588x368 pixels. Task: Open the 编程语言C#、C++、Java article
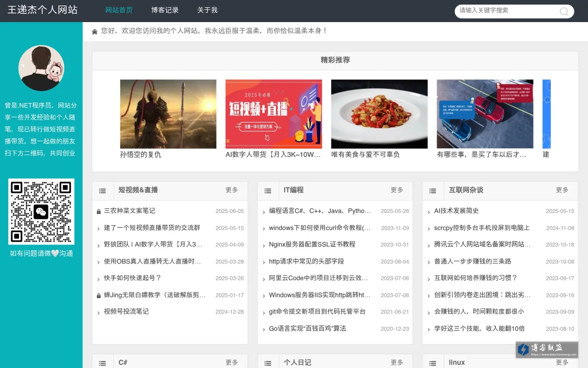click(x=320, y=211)
